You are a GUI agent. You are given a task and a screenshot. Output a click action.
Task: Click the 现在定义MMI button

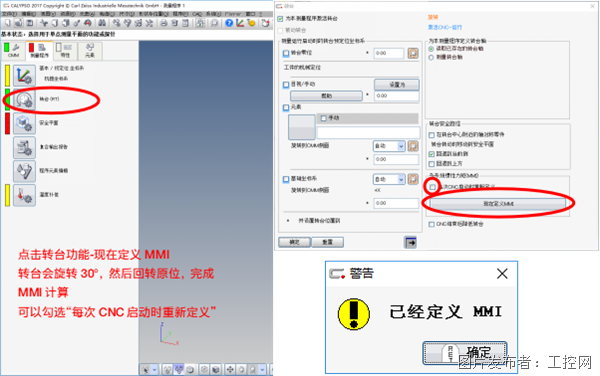(x=498, y=204)
